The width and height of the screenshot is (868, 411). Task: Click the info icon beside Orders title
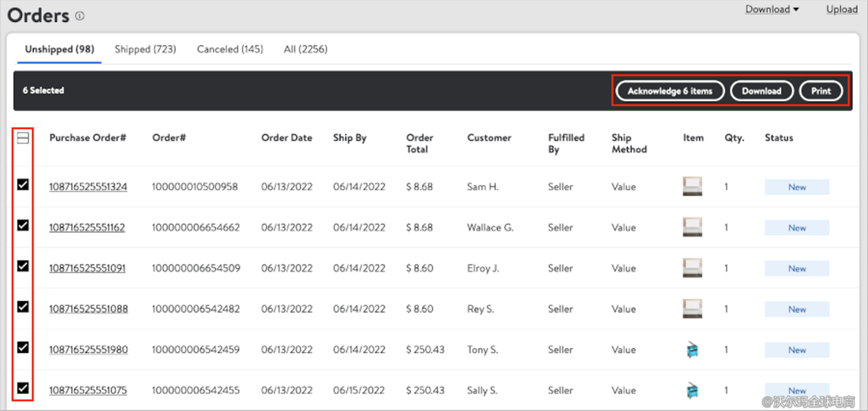80,16
